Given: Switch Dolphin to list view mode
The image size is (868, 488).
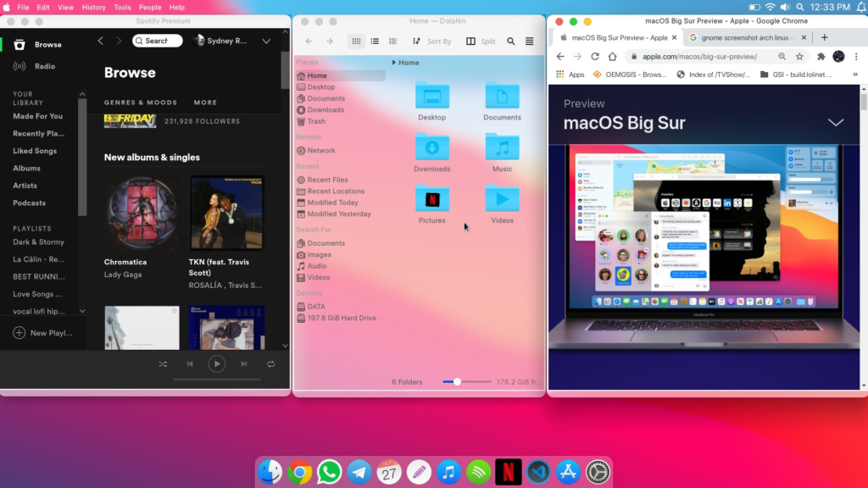Looking at the screenshot, I should click(375, 40).
